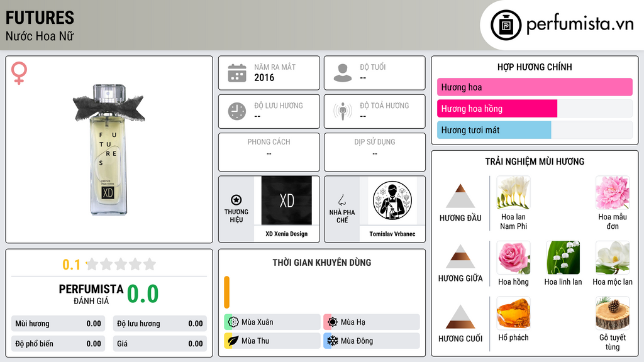Click the perfumista.vn site name text
The height and width of the screenshot is (362, 644).
coord(580,25)
